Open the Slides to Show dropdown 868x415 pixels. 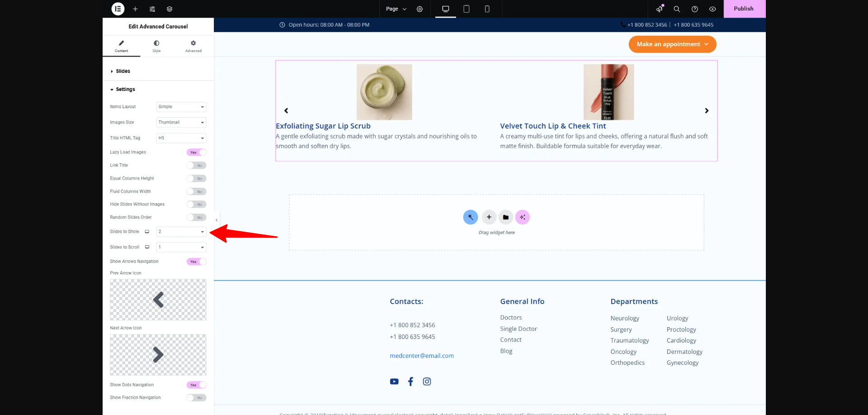point(181,232)
